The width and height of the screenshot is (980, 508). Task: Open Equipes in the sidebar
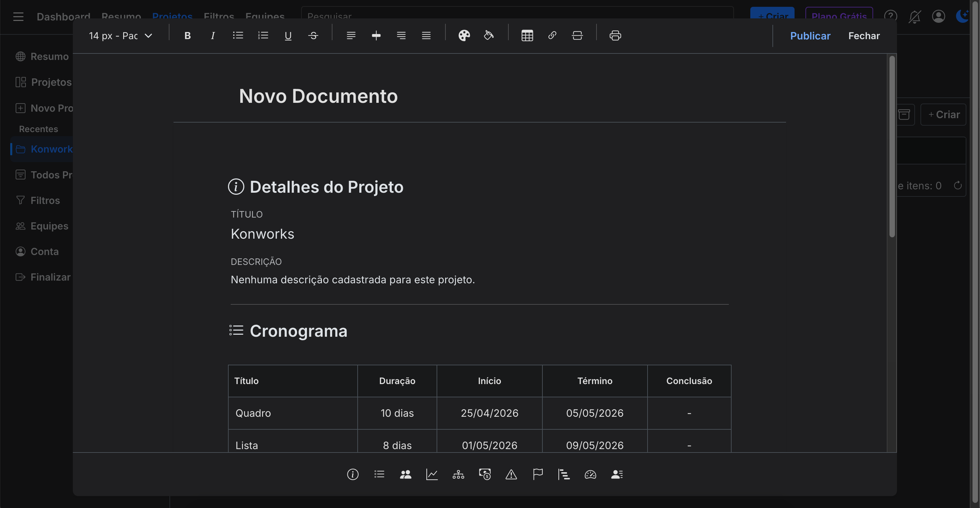pyautogui.click(x=42, y=226)
